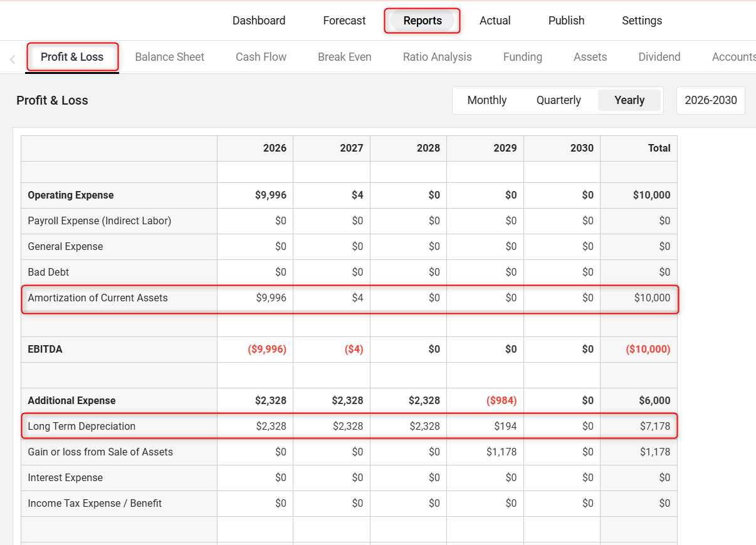Image resolution: width=756 pixels, height=545 pixels.
Task: Open the Actual section
Action: (x=495, y=21)
